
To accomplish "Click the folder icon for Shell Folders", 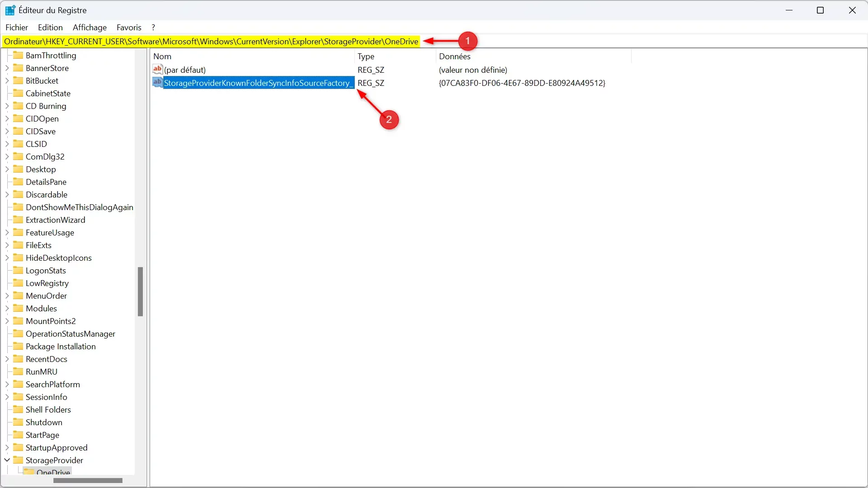I will click(19, 409).
